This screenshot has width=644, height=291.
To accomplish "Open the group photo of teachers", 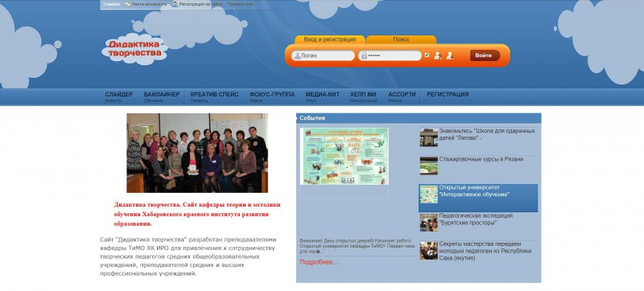I will [x=197, y=153].
